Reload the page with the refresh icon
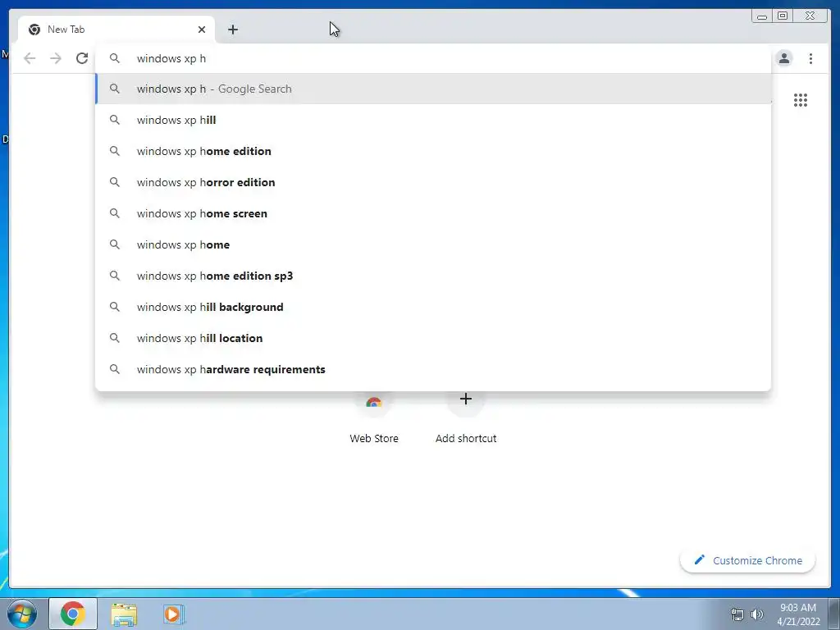This screenshot has width=840, height=630. [x=82, y=58]
